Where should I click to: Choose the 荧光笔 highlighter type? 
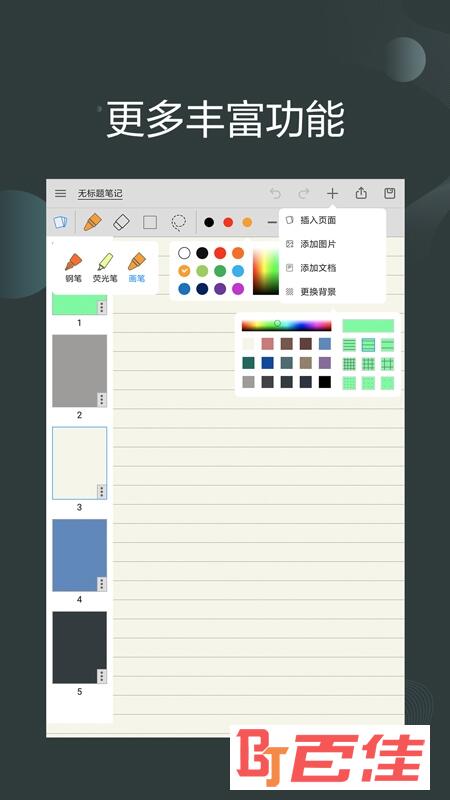click(x=105, y=268)
